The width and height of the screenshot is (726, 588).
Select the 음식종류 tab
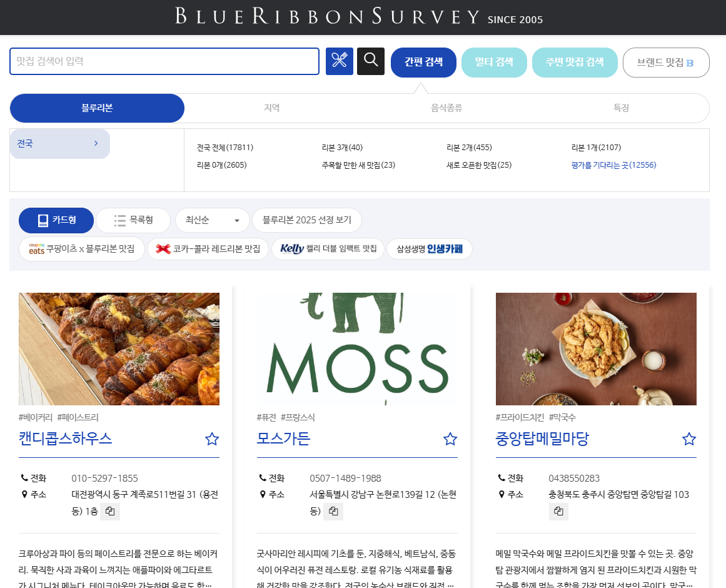point(446,108)
